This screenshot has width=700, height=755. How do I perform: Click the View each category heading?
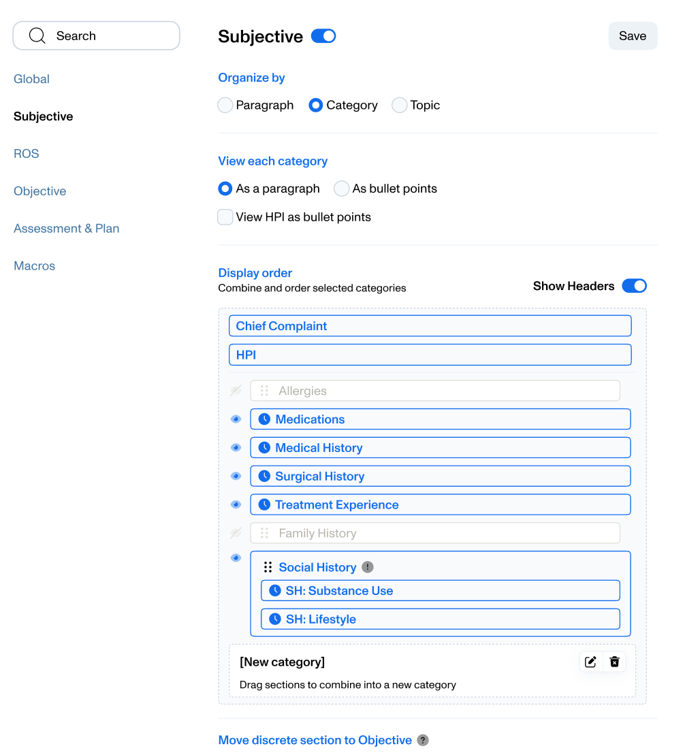[x=272, y=161]
